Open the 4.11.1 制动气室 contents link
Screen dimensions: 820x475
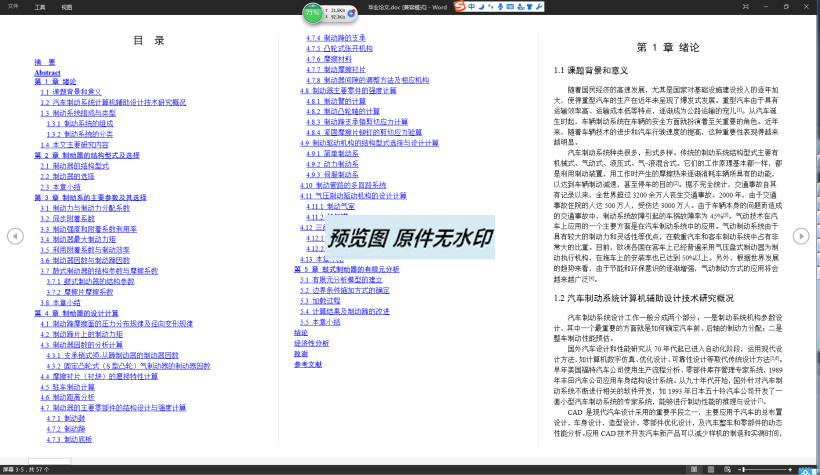click(x=331, y=206)
